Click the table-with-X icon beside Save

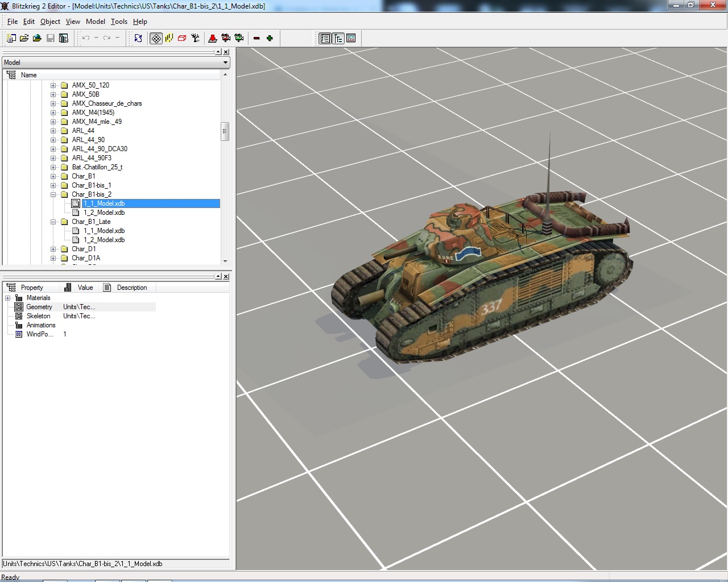point(64,38)
